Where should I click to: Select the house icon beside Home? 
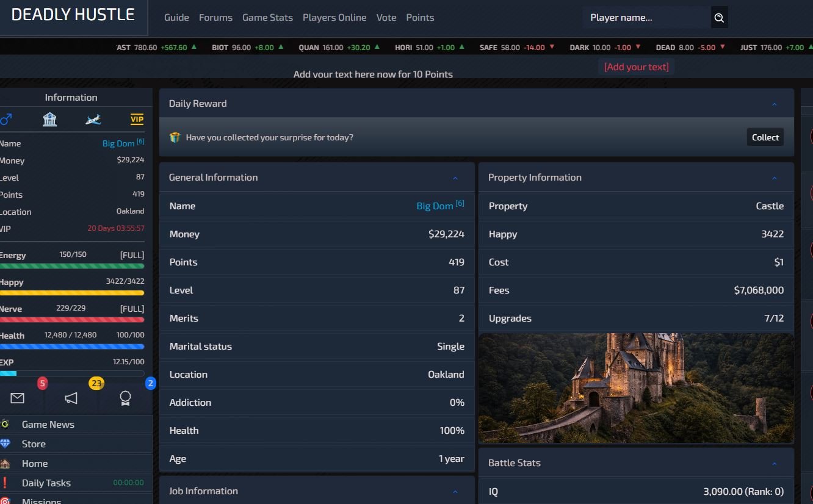point(6,464)
